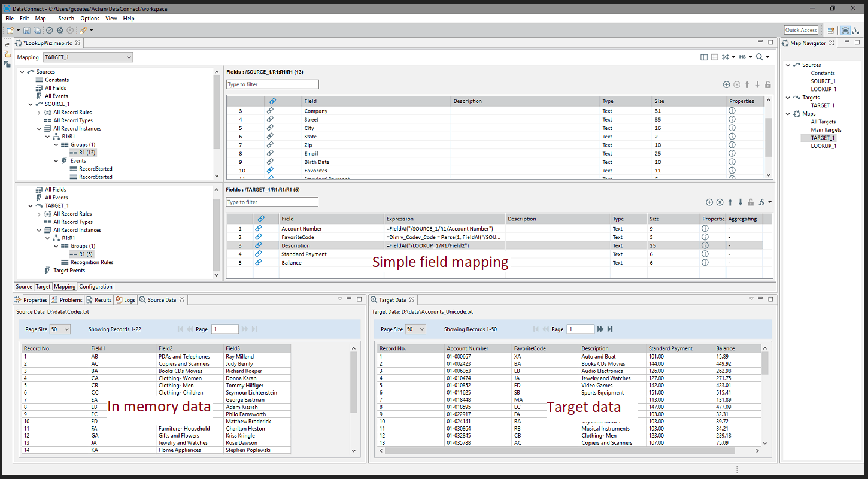Image resolution: width=868 pixels, height=479 pixels.
Task: Click the Quick Access button
Action: tap(801, 29)
